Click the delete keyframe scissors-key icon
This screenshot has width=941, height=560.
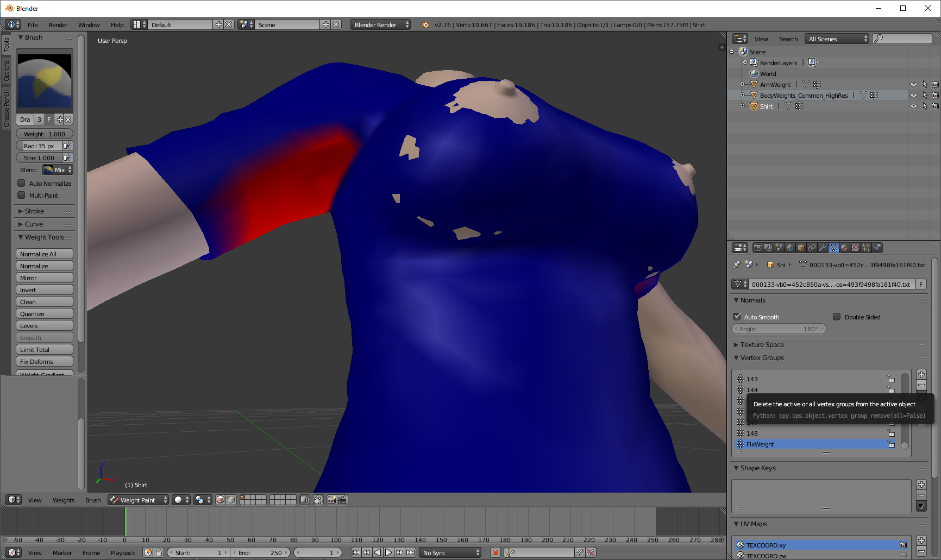click(591, 552)
